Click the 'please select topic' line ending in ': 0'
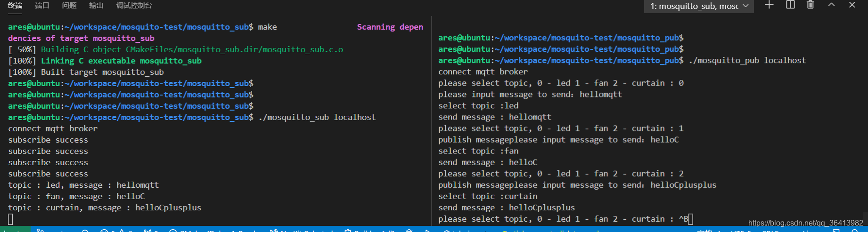Screen dimensions: 868x232 point(561,83)
